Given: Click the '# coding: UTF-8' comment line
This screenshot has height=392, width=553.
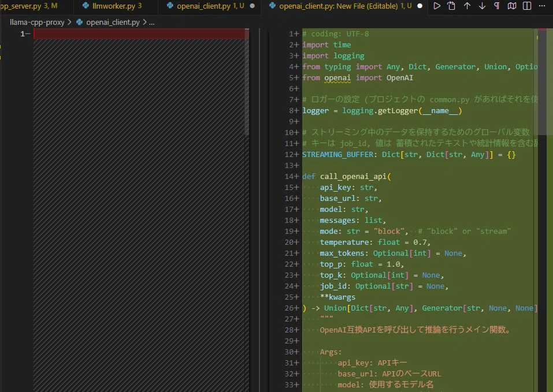Looking at the screenshot, I should (335, 34).
